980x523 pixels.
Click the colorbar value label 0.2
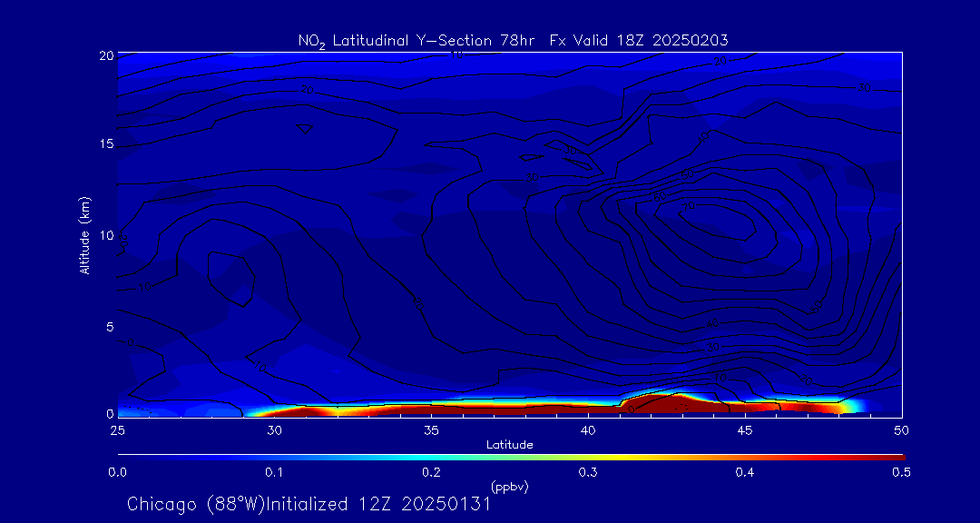(x=431, y=472)
